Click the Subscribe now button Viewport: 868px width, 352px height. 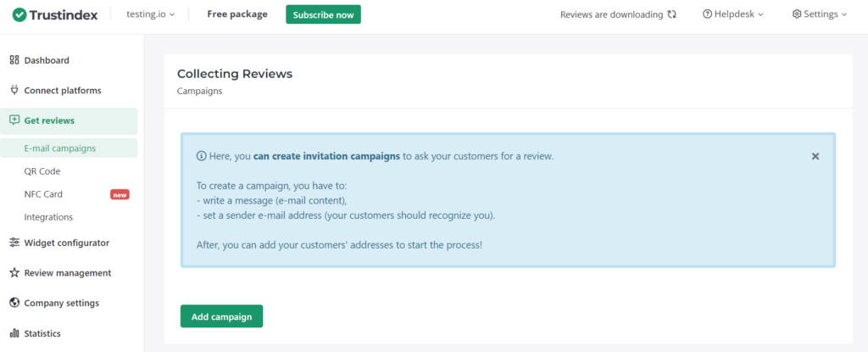click(x=323, y=14)
